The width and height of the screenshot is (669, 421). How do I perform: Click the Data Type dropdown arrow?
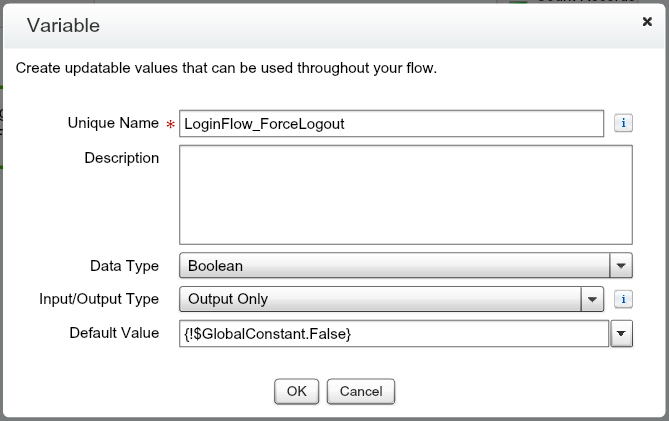coord(621,266)
